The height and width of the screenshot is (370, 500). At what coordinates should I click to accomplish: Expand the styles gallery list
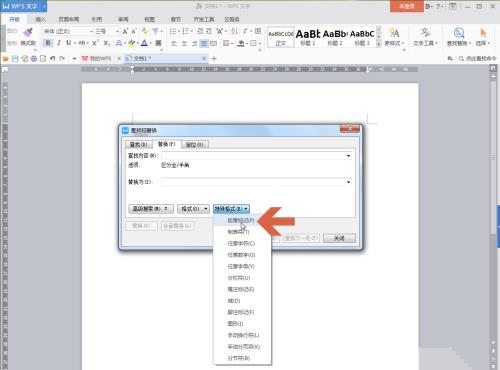[379, 44]
